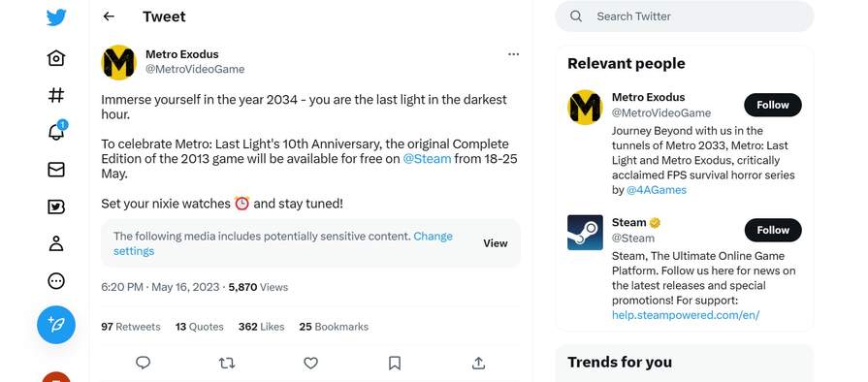The width and height of the screenshot is (868, 382).
Task: Open the Home icon in sidebar
Action: tap(56, 58)
